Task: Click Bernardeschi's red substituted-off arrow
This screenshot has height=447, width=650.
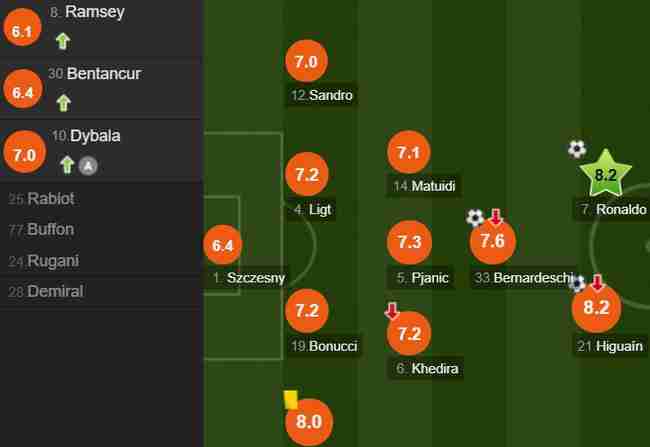Action: point(496,216)
